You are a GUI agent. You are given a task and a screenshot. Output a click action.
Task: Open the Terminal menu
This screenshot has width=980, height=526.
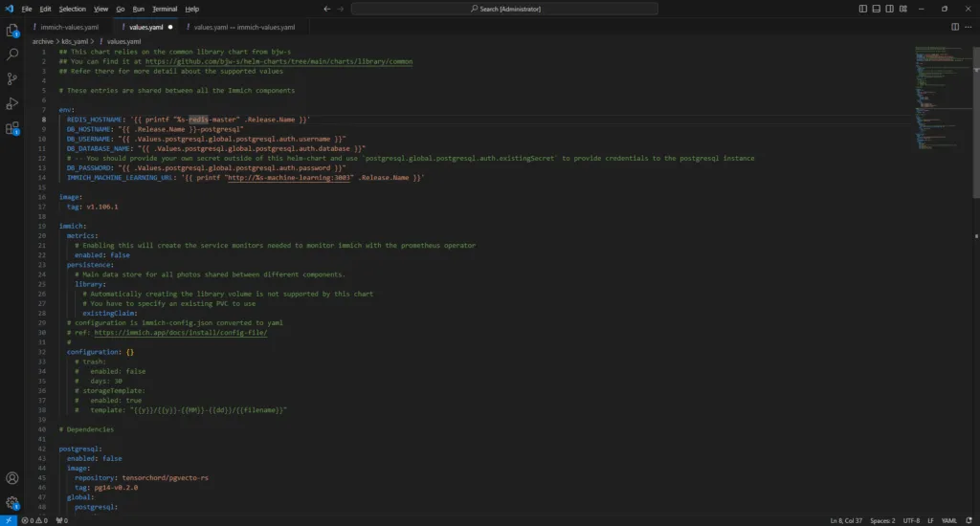point(165,9)
